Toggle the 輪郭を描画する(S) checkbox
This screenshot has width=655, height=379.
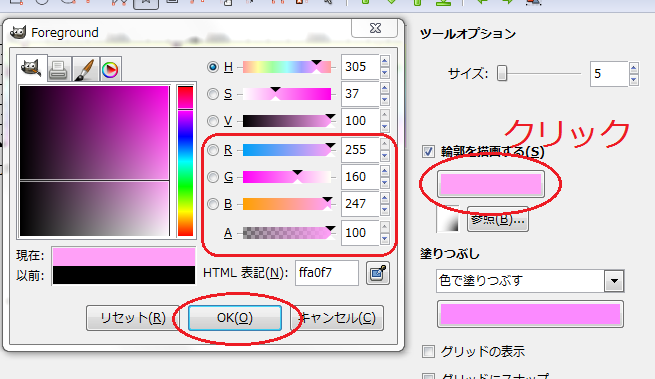point(428,152)
